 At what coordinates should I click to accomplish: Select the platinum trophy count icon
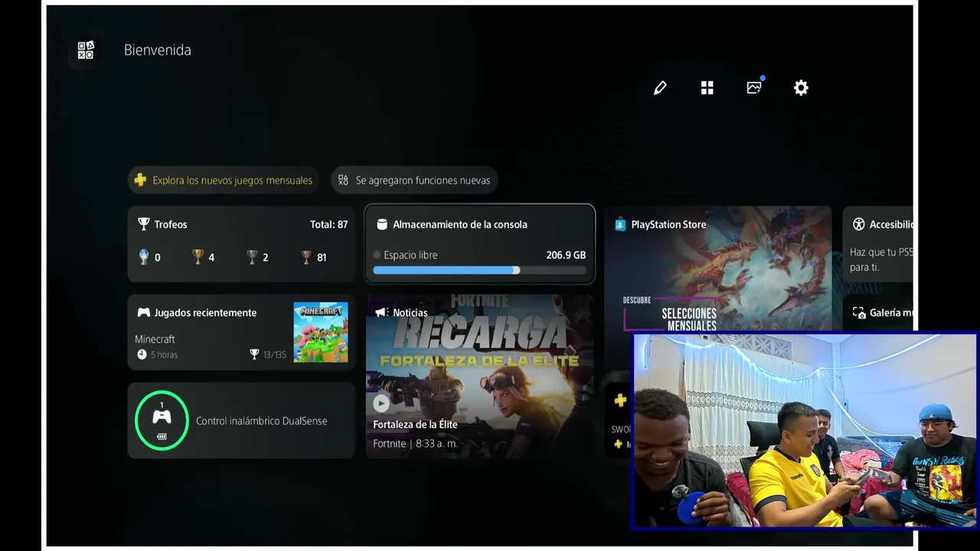pos(143,257)
